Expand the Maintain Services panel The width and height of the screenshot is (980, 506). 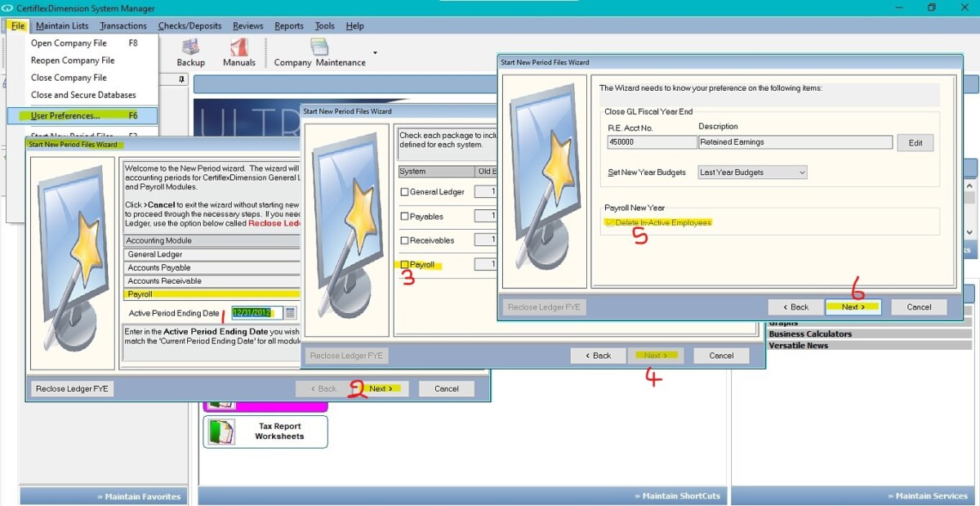tap(929, 495)
